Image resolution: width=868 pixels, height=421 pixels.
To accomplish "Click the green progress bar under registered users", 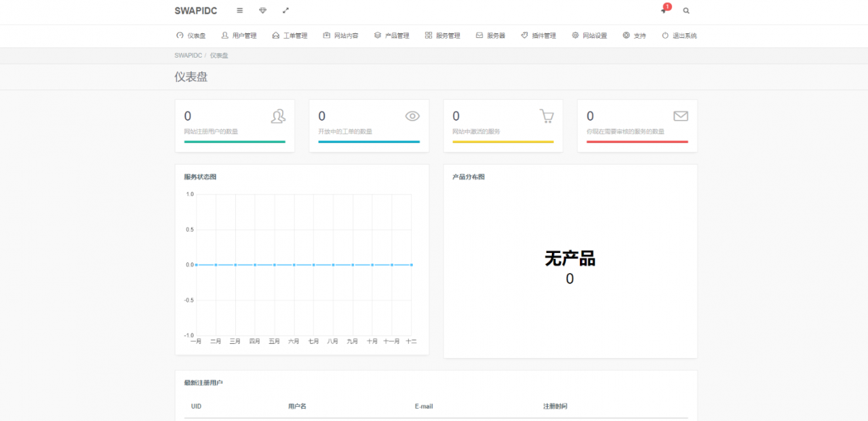I will tap(235, 142).
